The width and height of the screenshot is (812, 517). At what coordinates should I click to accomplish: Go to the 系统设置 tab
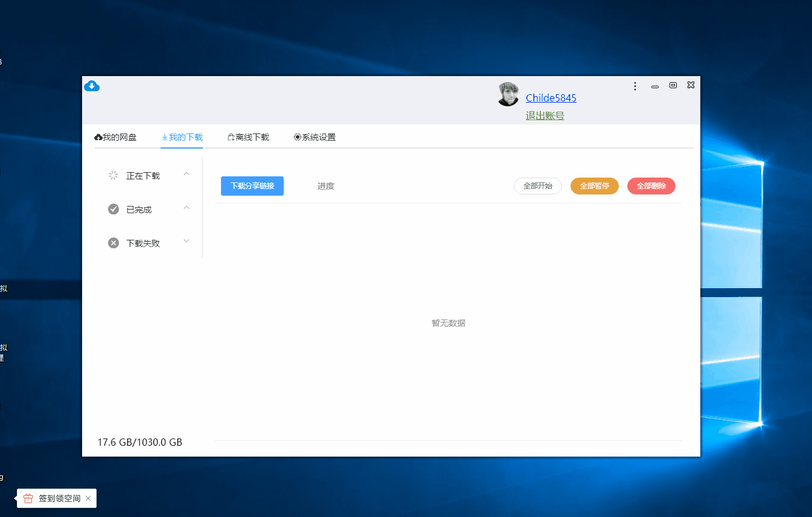tap(315, 137)
